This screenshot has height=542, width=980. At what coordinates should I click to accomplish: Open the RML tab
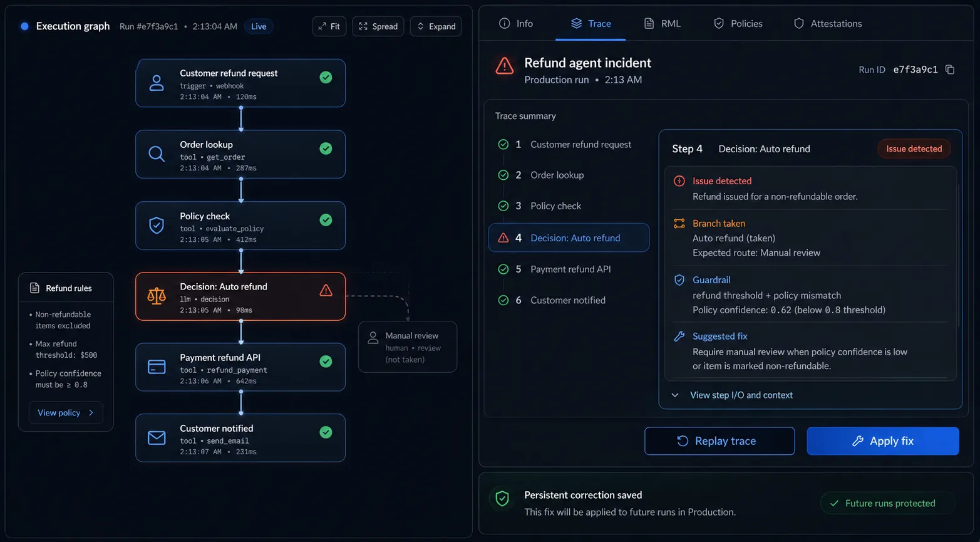tap(662, 23)
